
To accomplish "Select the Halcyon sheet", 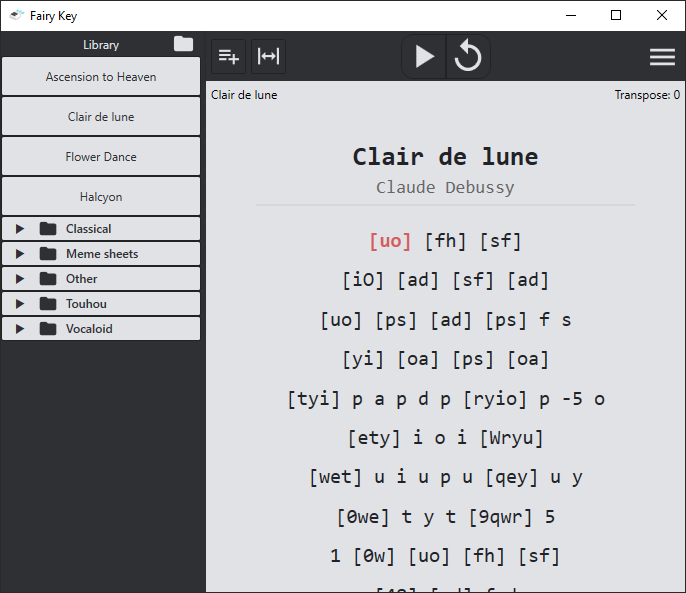I will (x=101, y=197).
